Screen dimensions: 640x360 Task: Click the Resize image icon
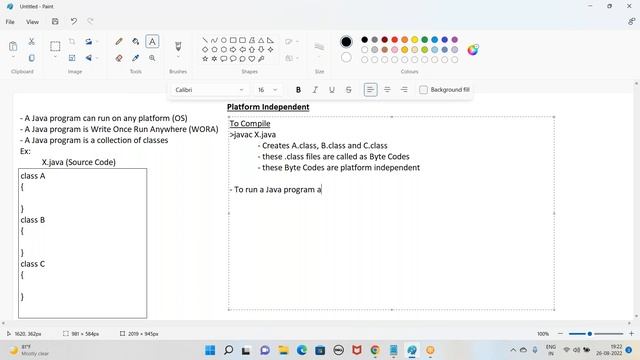72,58
